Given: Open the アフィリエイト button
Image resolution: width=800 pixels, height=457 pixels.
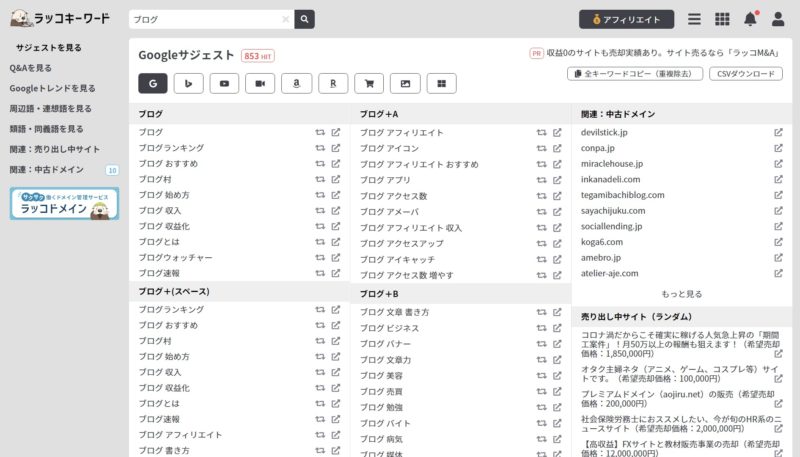Looking at the screenshot, I should pos(626,19).
